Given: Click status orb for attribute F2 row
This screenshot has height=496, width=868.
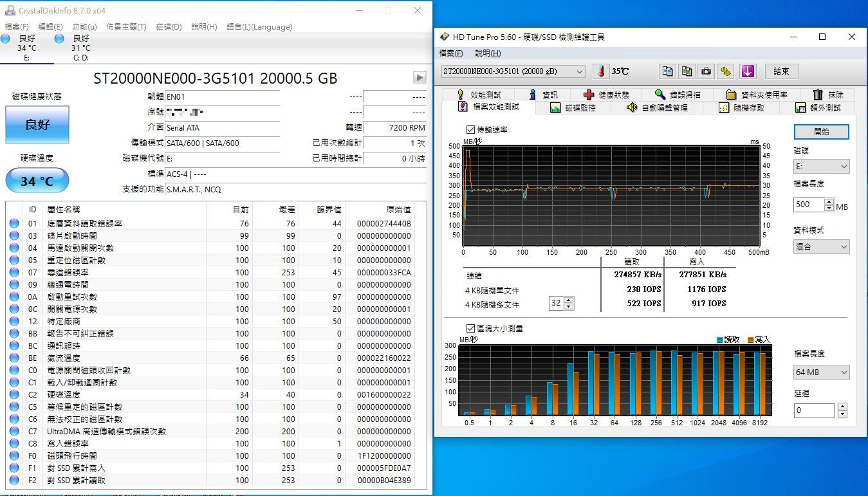Looking at the screenshot, I should (14, 480).
